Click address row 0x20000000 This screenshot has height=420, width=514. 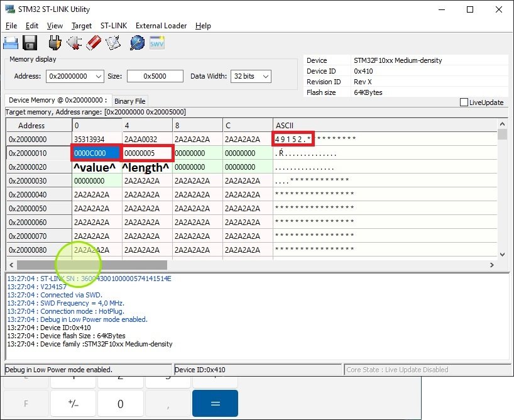point(39,139)
